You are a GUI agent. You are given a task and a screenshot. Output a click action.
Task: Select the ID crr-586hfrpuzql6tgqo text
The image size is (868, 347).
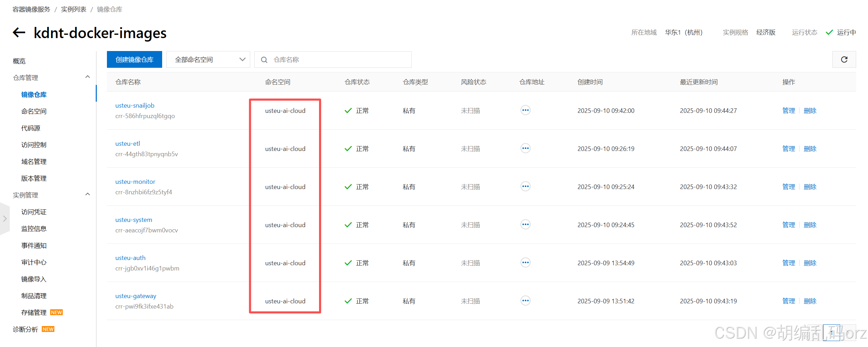coord(145,116)
